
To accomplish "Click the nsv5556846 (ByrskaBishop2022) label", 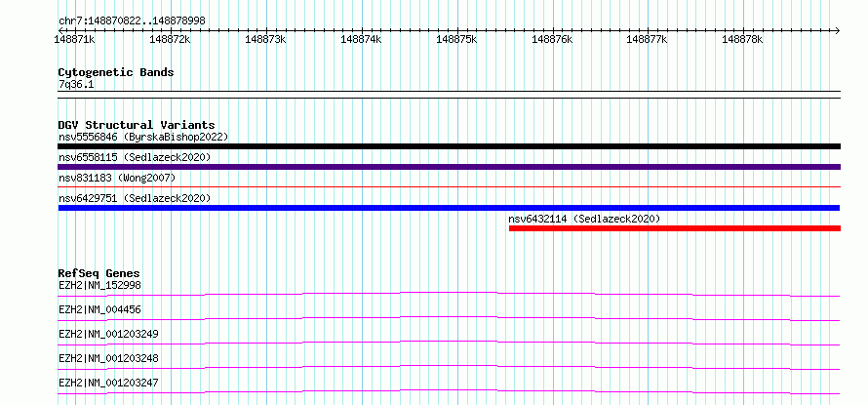I will coord(142,137).
